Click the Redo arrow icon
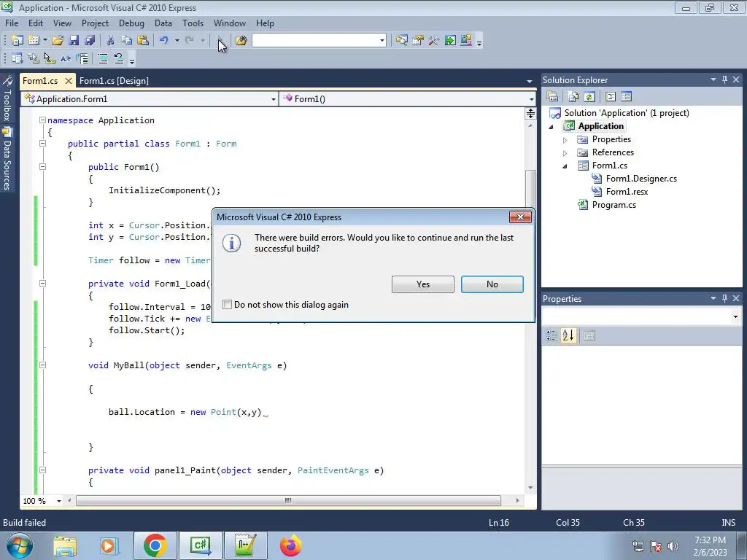 (x=190, y=41)
